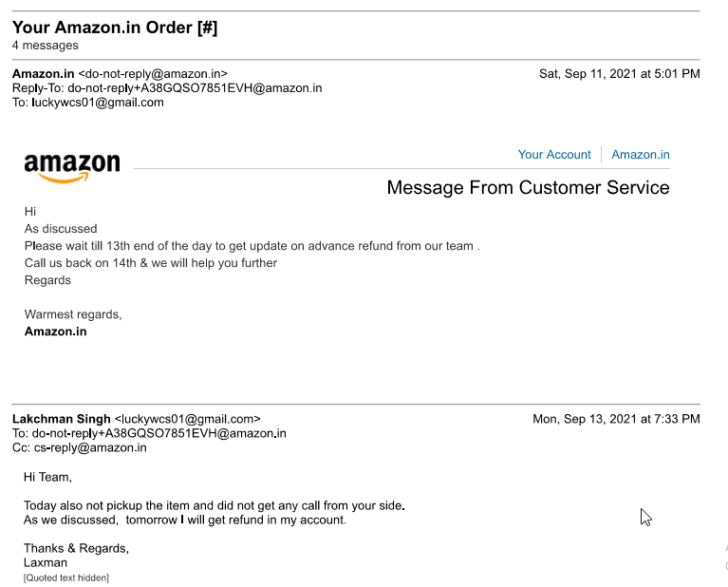Click the Laxman signature name
728x587 pixels.
tap(46, 562)
